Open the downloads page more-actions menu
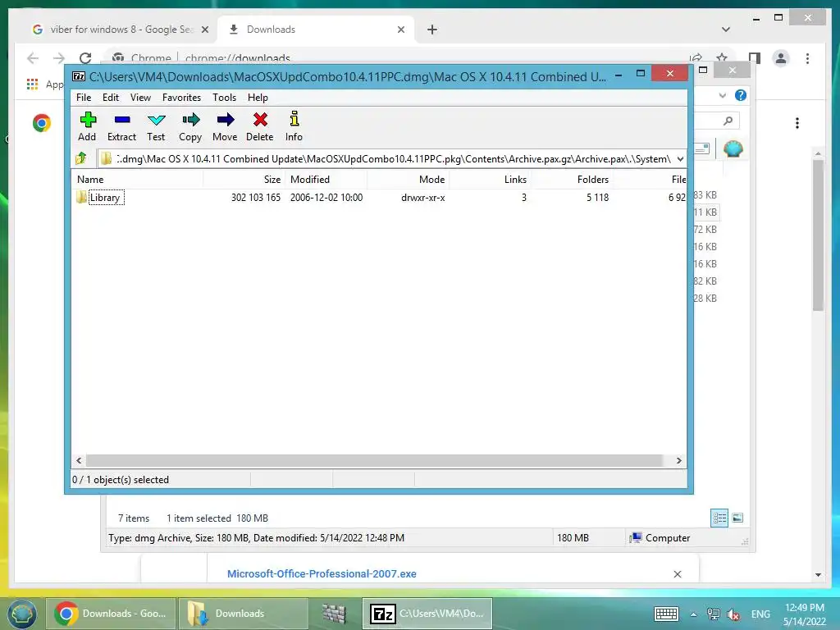840x630 pixels. [x=797, y=123]
